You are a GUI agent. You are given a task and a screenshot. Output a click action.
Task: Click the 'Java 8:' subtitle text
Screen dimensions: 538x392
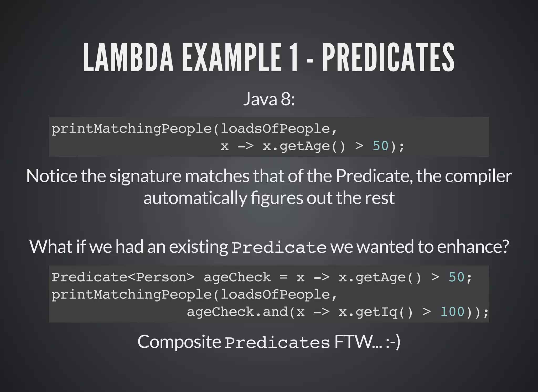[269, 99]
